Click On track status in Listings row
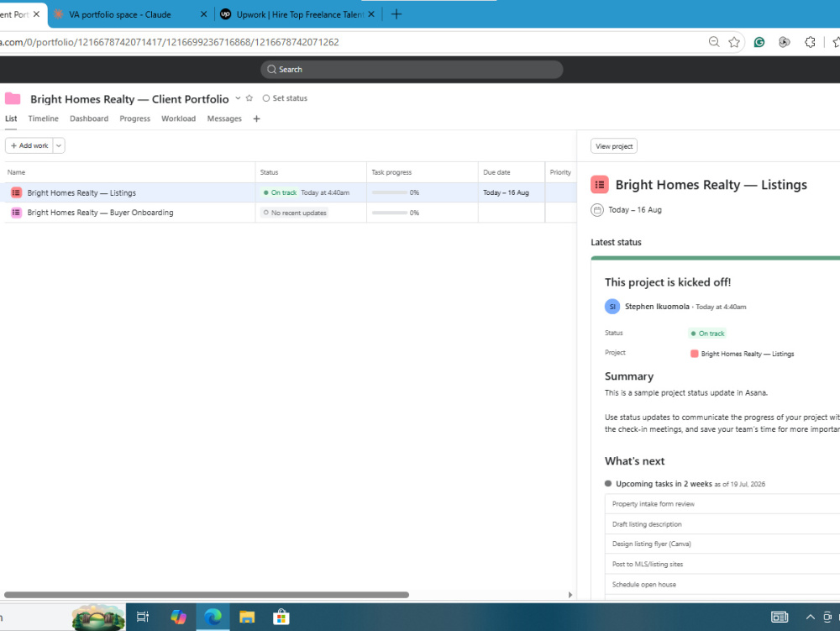 click(280, 192)
